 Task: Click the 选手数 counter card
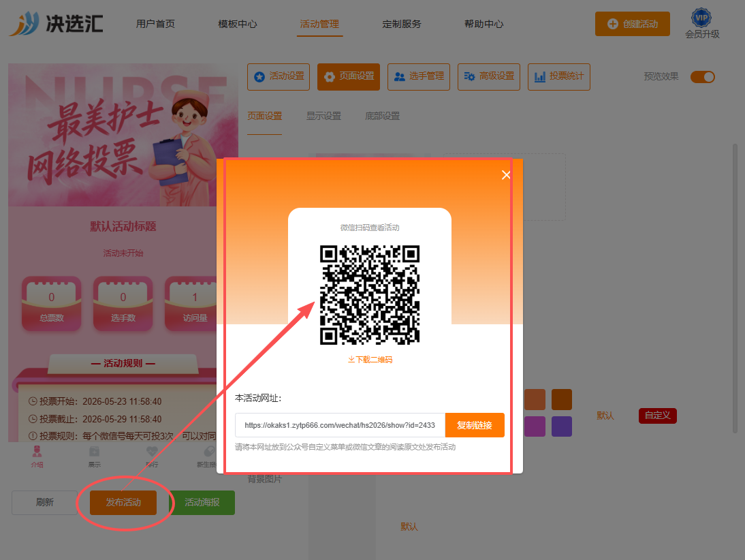(x=123, y=303)
